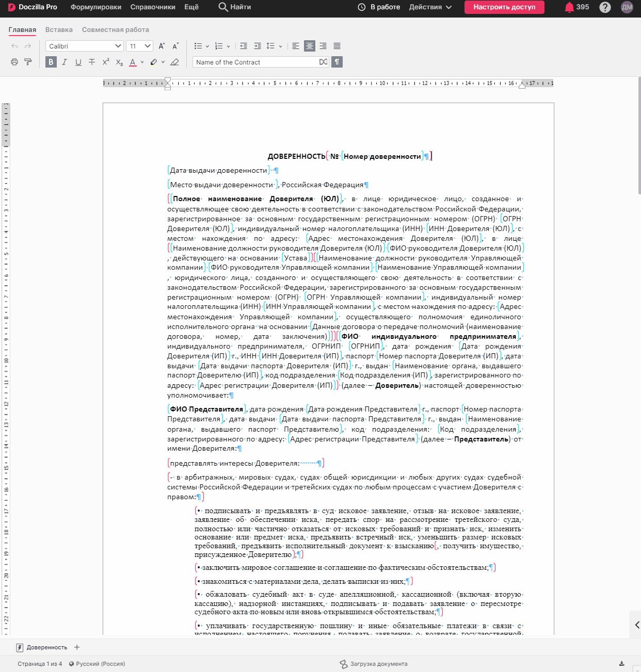This screenshot has width=641, height=672.
Task: Add a new document with plus icon
Action: click(x=77, y=647)
